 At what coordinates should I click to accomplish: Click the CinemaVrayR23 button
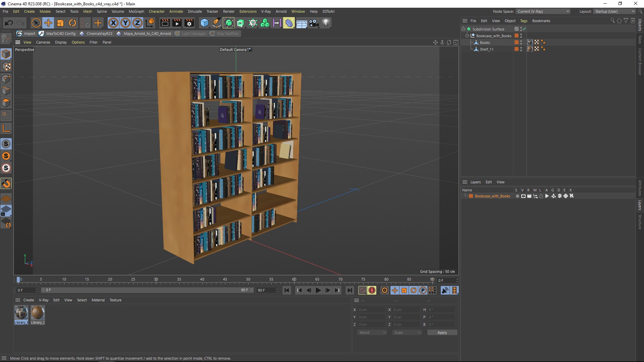pyautogui.click(x=96, y=34)
